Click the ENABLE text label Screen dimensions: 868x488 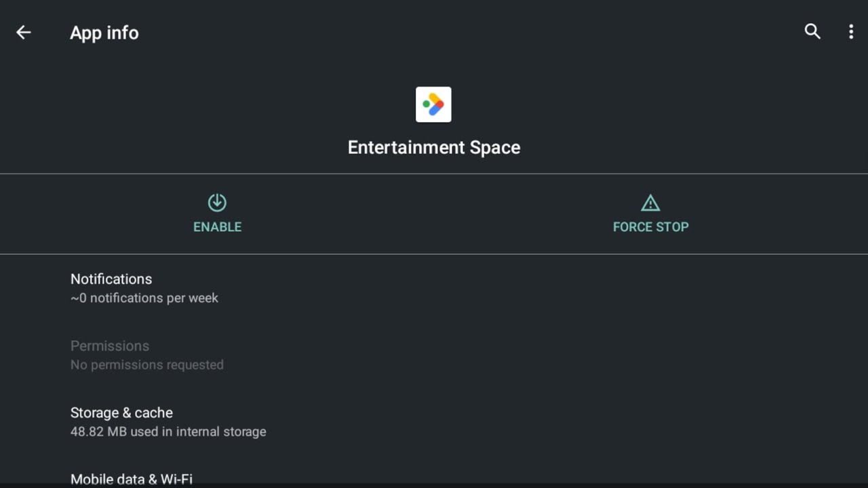click(x=217, y=227)
